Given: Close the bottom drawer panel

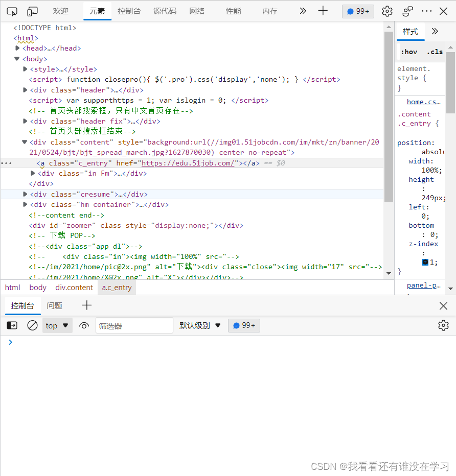Looking at the screenshot, I should click(443, 306).
